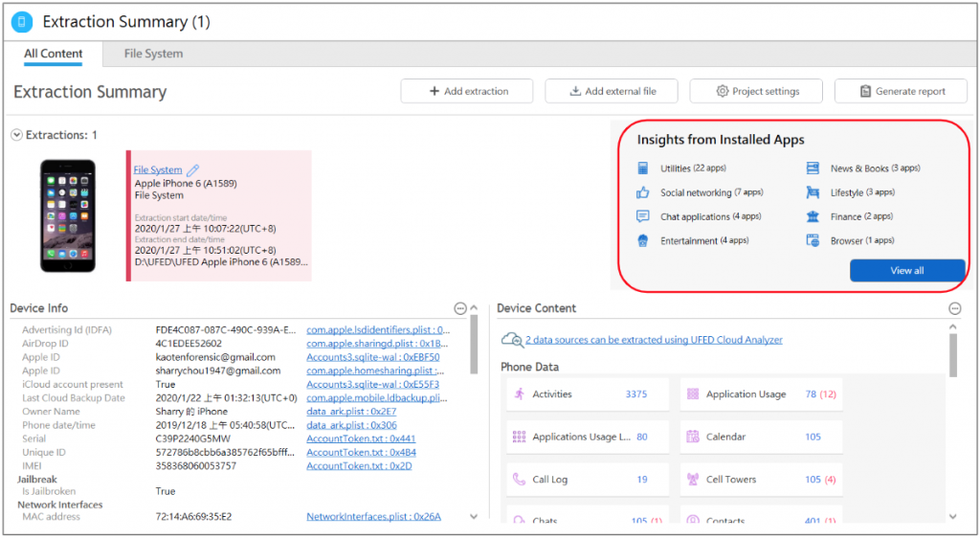Open the AccountToken.txt : 0x4B4 link
Viewport: 980px width, 539px height.
[x=361, y=452]
